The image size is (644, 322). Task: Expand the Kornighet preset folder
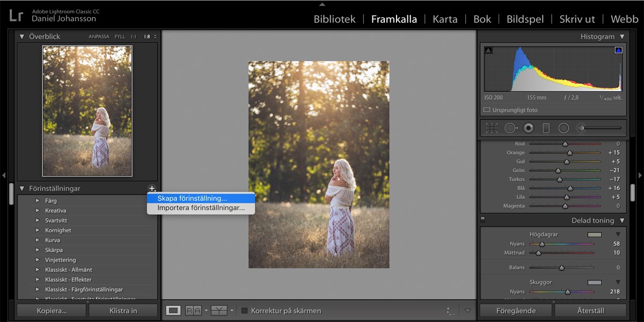point(38,230)
